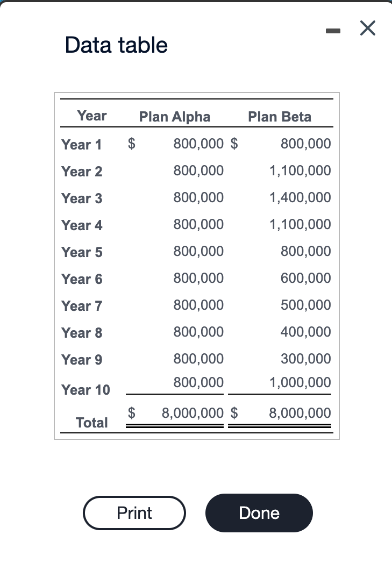392x563 pixels.
Task: Select the Plan Alpha column header
Action: 175,117
